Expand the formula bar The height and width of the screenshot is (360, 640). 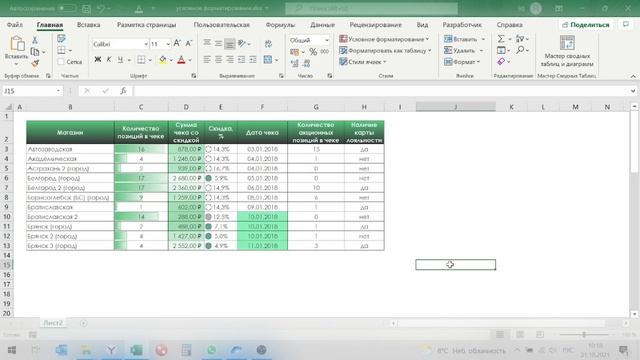(633, 91)
